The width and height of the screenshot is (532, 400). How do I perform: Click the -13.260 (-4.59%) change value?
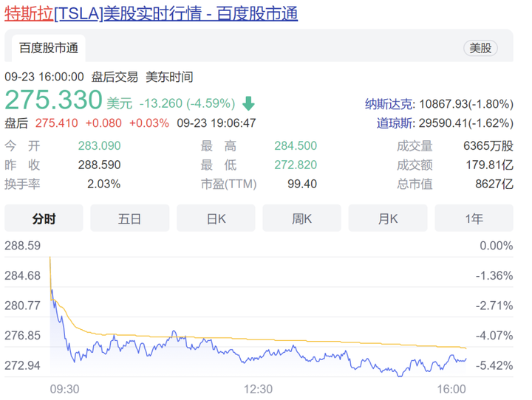pyautogui.click(x=187, y=103)
